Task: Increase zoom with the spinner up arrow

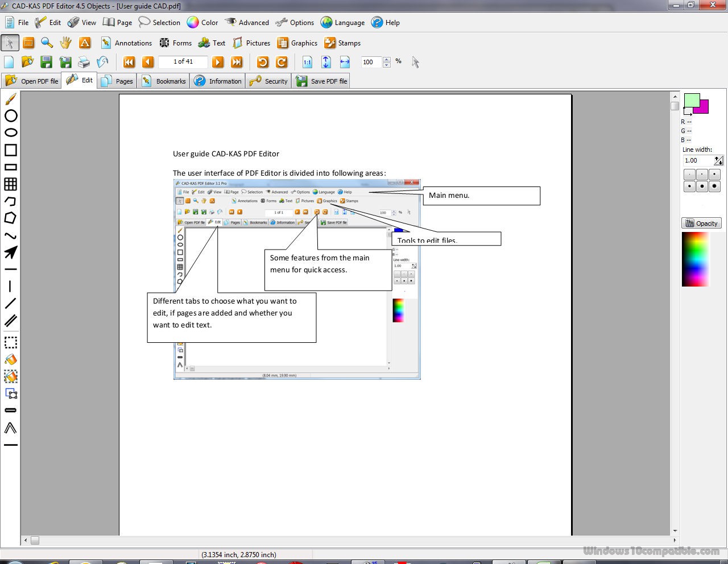Action: click(x=387, y=59)
